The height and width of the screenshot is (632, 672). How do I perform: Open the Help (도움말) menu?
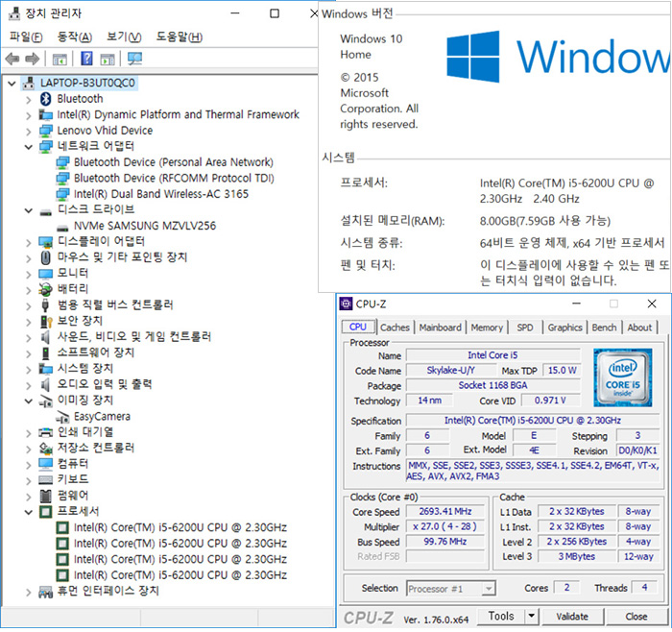click(180, 36)
